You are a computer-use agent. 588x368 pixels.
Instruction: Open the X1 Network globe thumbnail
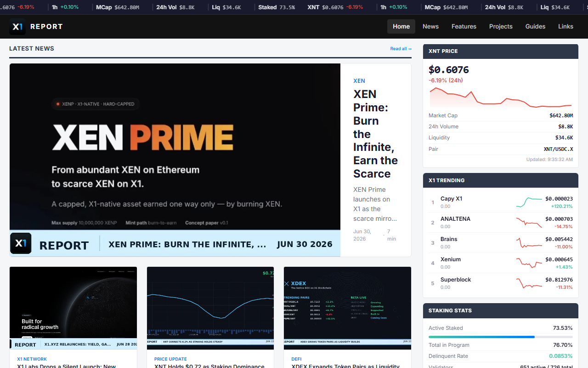tap(73, 308)
